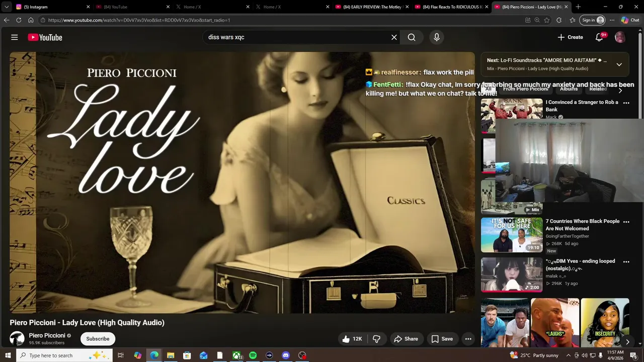Open a new browser tab
Image resolution: width=644 pixels, height=362 pixels.
[x=578, y=7]
